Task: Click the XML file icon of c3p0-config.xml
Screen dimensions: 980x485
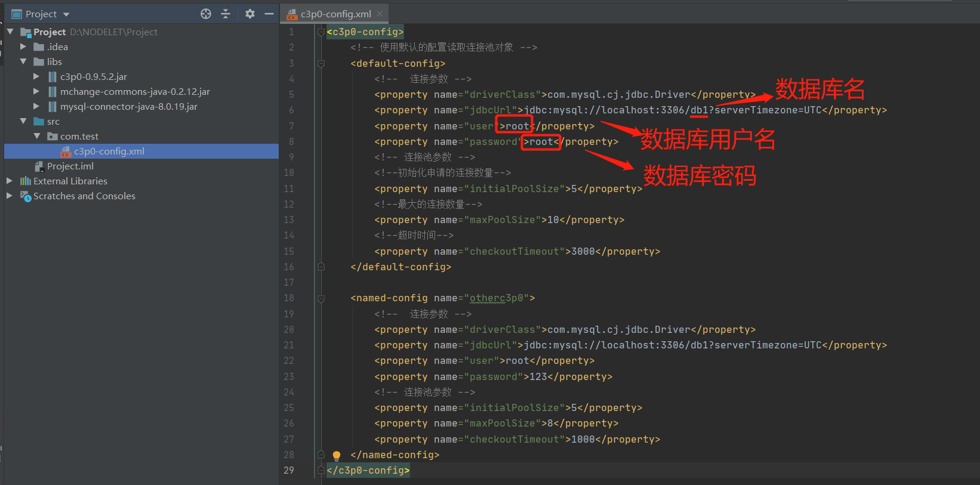Action: pos(66,152)
